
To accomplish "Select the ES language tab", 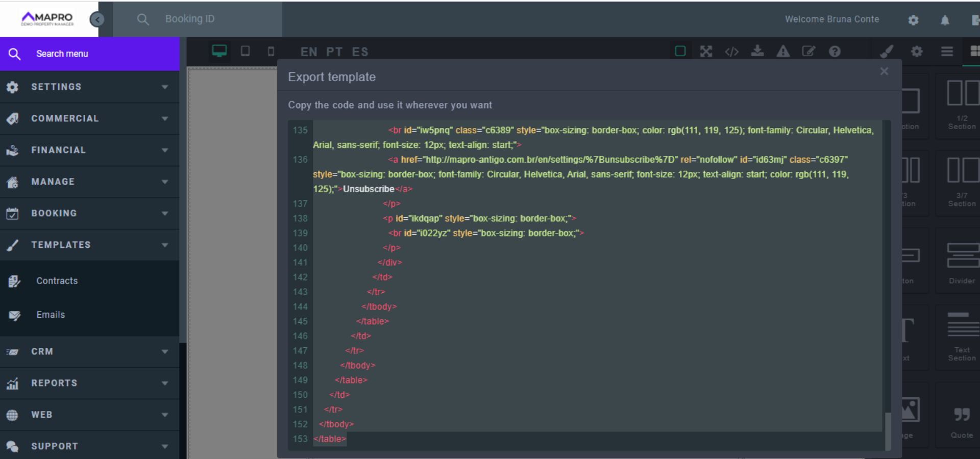I will click(360, 52).
